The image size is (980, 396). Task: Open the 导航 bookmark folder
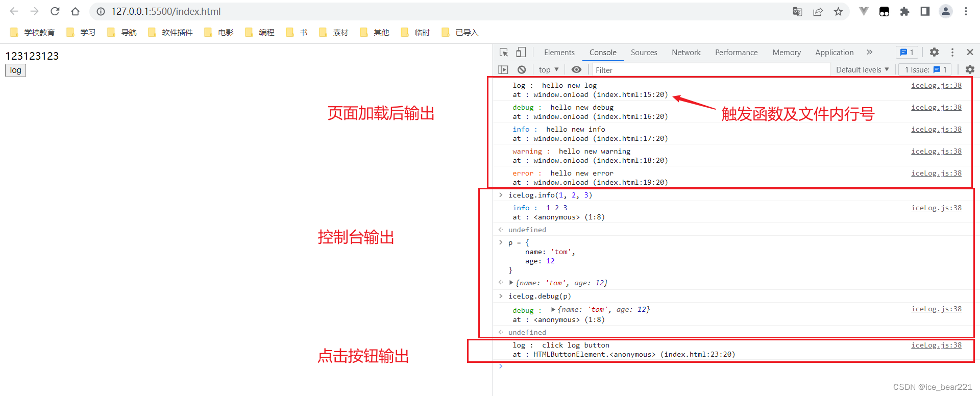[122, 32]
